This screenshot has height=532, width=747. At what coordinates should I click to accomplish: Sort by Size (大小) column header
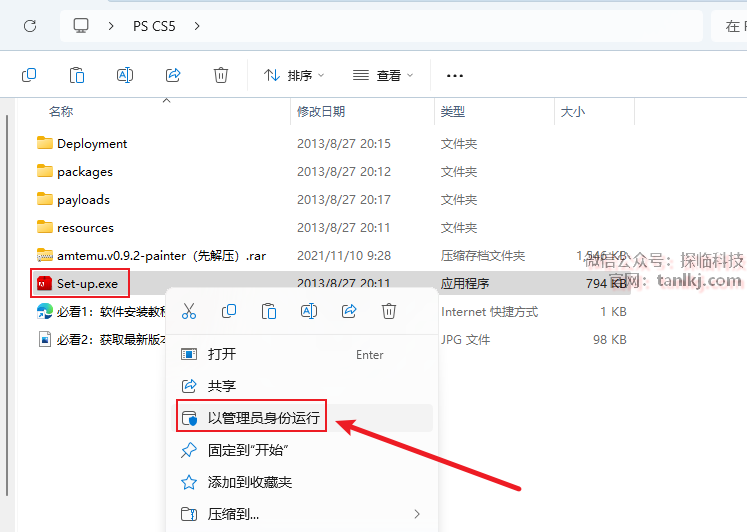click(573, 111)
